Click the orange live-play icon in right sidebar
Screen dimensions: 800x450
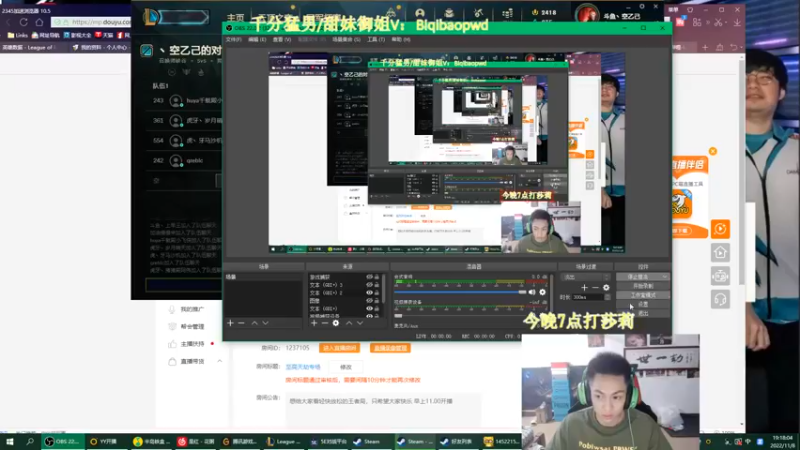pos(720,229)
